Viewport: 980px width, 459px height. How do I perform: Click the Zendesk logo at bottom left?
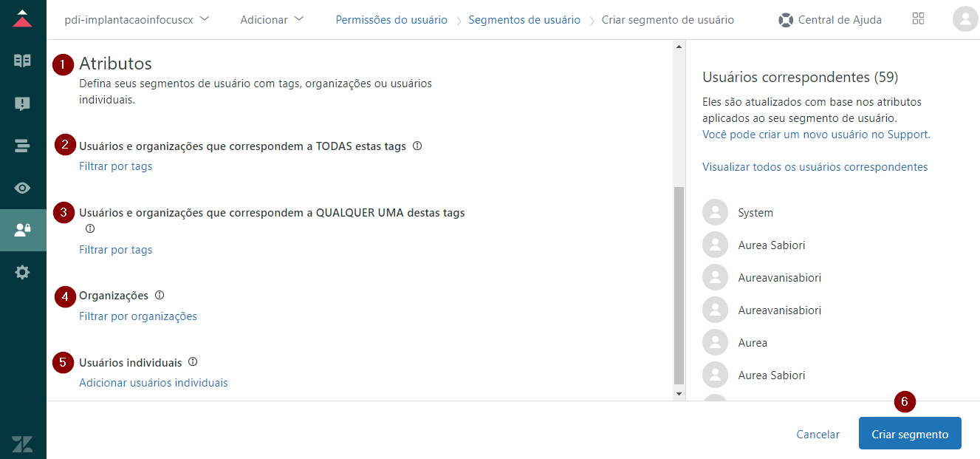(x=23, y=443)
